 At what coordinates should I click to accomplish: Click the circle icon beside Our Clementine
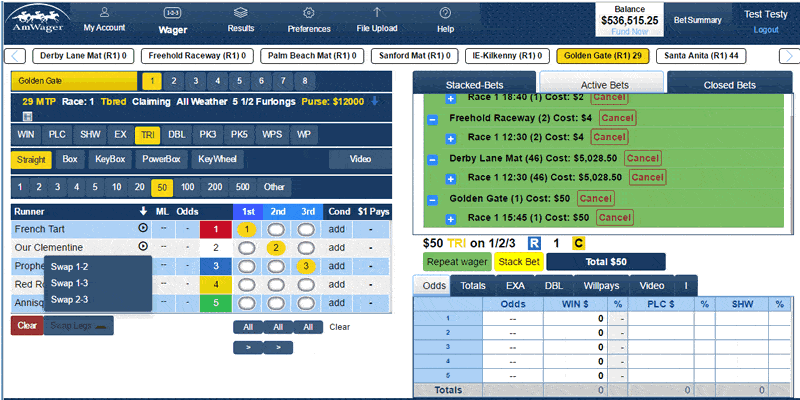tap(143, 246)
